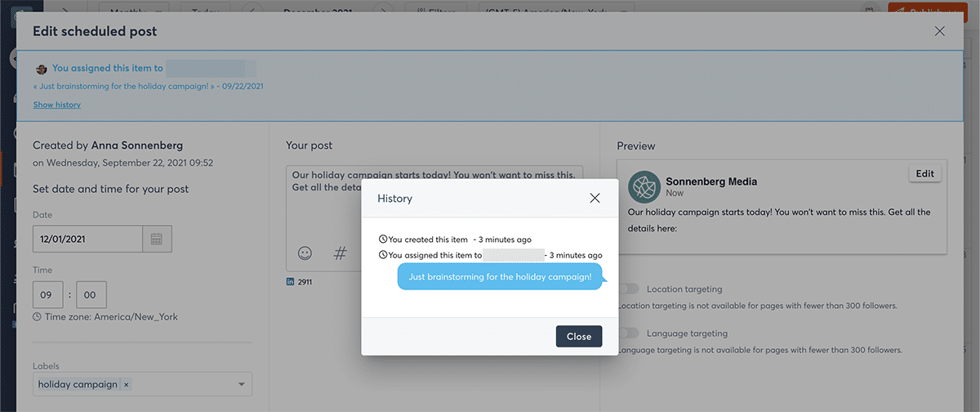
Task: Close the History popup with the X
Action: [595, 198]
